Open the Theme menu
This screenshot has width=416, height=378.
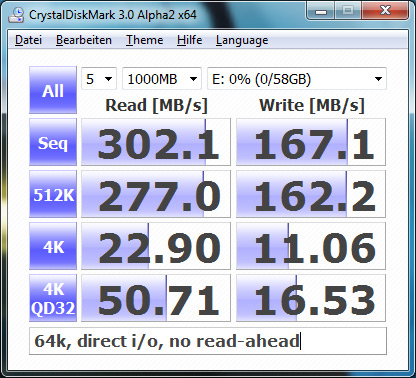pyautogui.click(x=144, y=40)
